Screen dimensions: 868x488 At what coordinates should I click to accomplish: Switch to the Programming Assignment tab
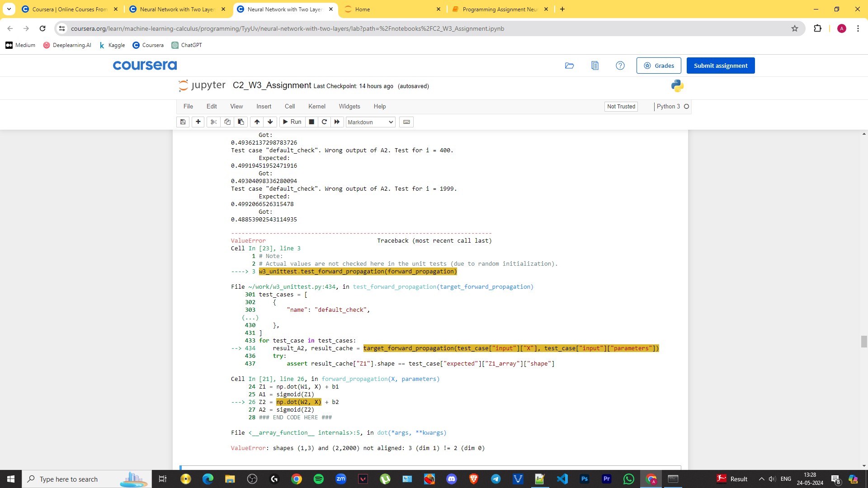click(497, 9)
